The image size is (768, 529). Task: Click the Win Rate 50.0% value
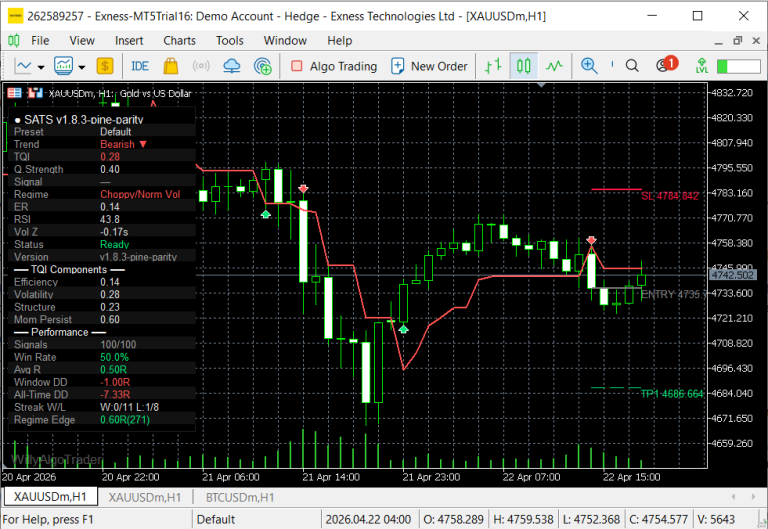click(114, 357)
